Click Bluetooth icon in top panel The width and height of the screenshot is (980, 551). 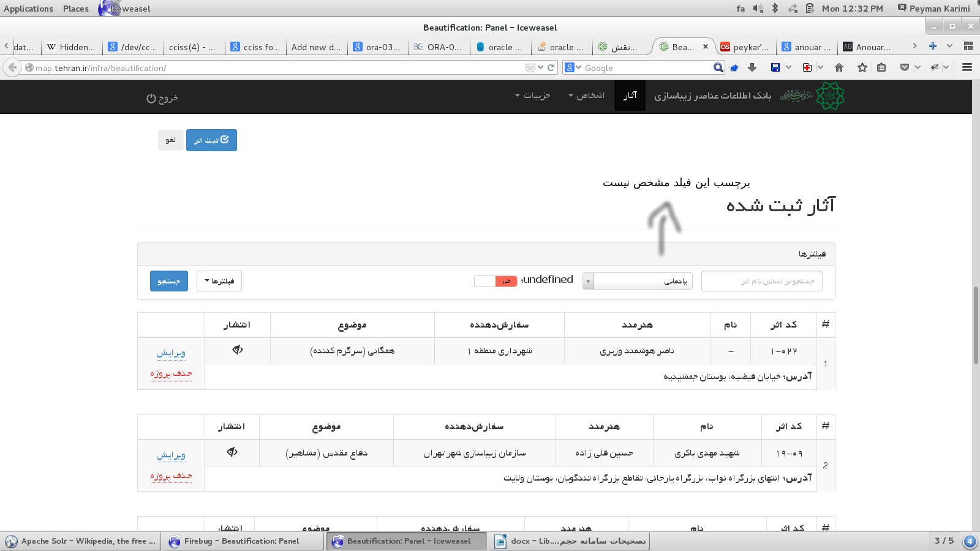[775, 9]
